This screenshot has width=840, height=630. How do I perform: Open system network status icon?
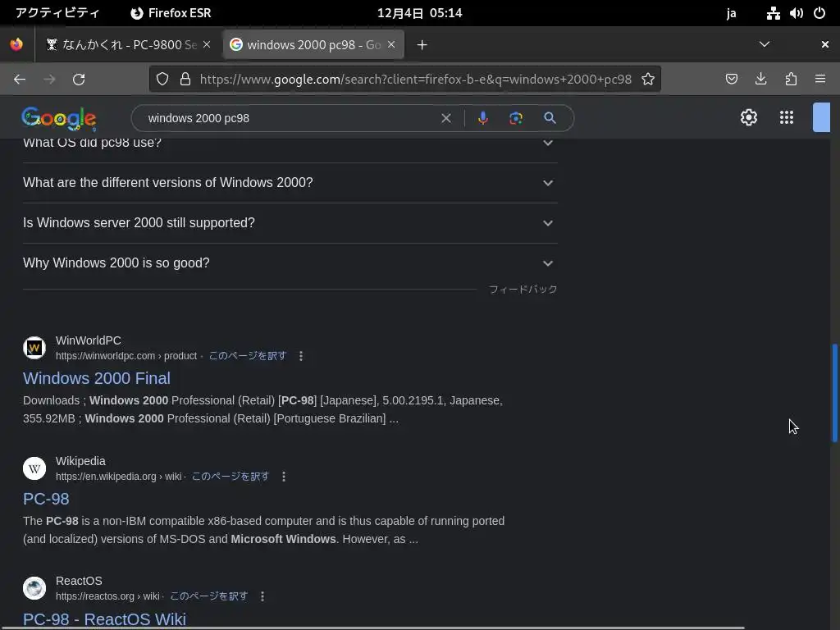pyautogui.click(x=773, y=13)
